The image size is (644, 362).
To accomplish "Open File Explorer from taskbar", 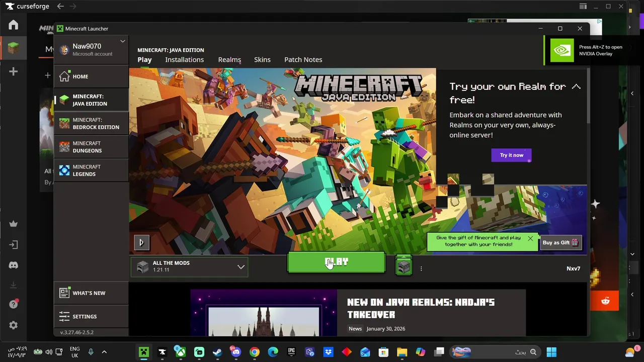I will pyautogui.click(x=402, y=352).
